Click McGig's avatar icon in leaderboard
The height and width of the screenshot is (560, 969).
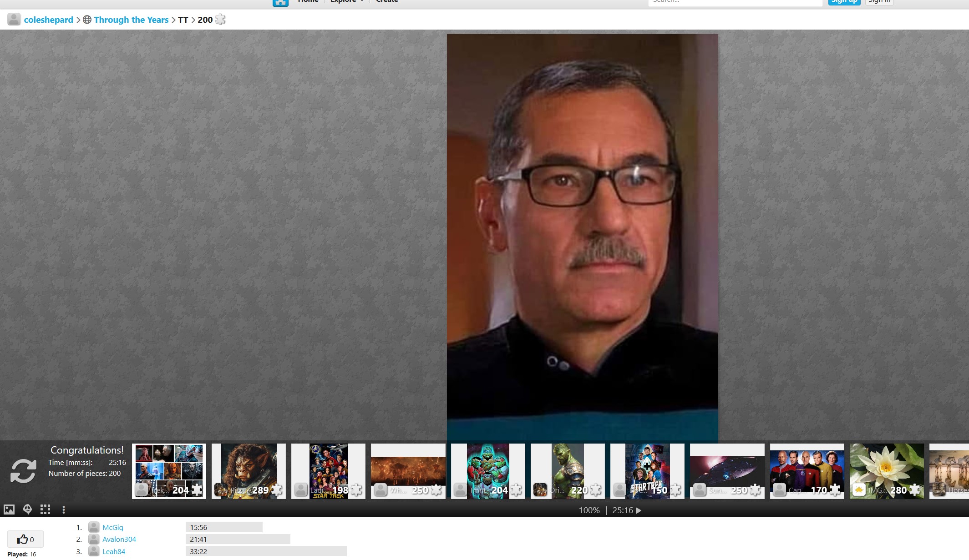point(94,527)
